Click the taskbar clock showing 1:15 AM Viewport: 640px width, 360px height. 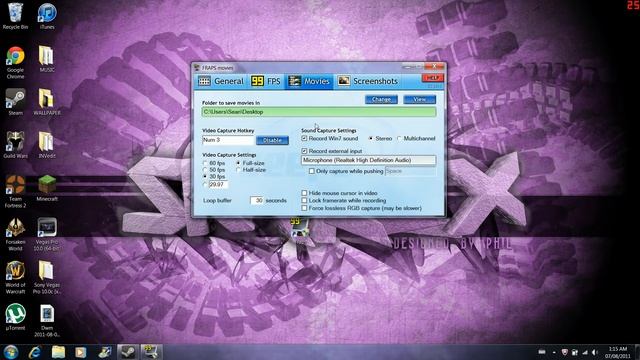tap(618, 352)
